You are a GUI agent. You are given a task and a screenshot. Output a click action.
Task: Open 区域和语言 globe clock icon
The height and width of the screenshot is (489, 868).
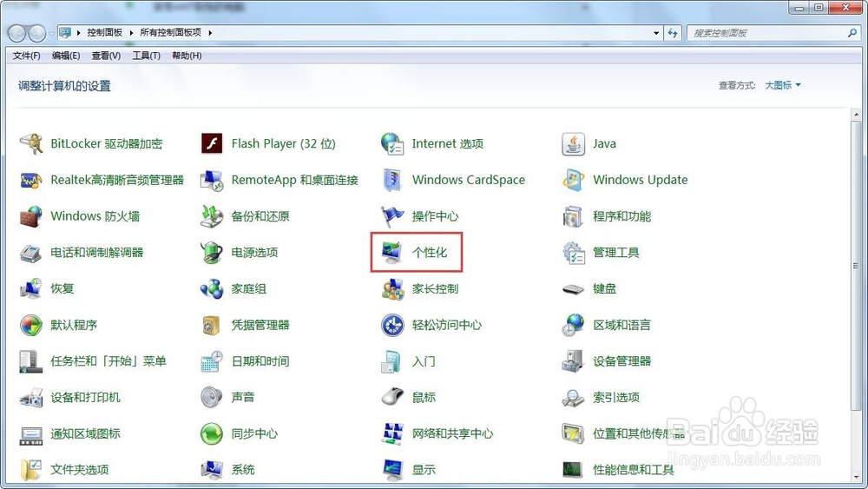(x=573, y=325)
